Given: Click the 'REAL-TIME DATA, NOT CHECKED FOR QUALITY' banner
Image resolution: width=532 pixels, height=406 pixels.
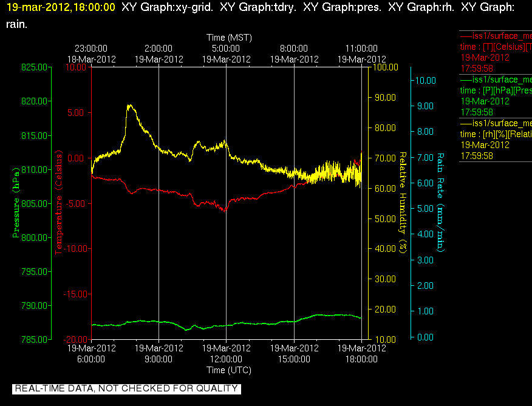Looking at the screenshot, I should pyautogui.click(x=126, y=388).
